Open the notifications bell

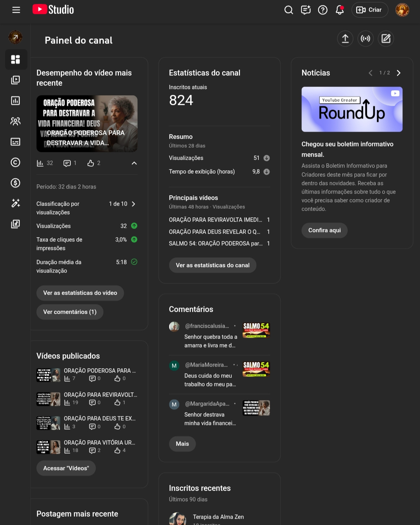340,10
